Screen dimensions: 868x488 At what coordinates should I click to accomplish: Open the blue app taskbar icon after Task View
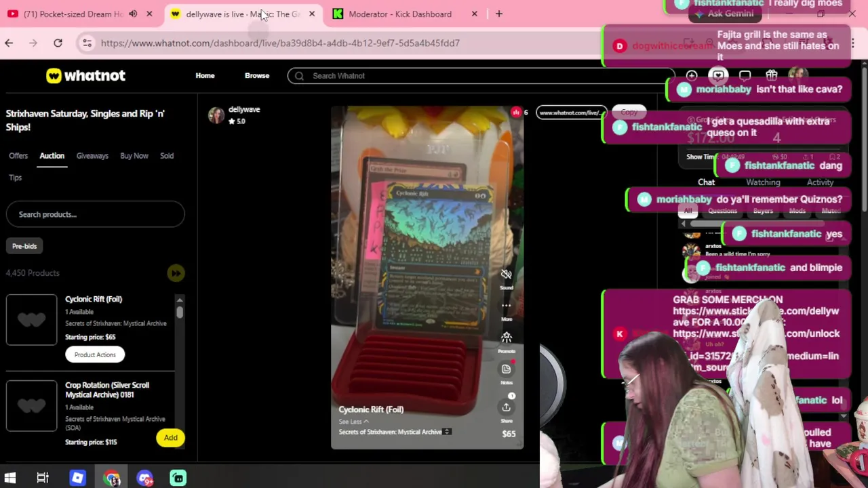[77, 478]
